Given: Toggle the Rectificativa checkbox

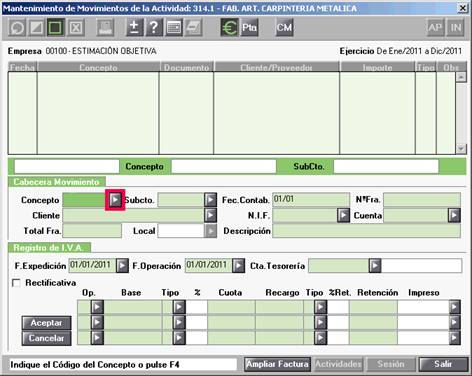Looking at the screenshot, I should point(16,283).
